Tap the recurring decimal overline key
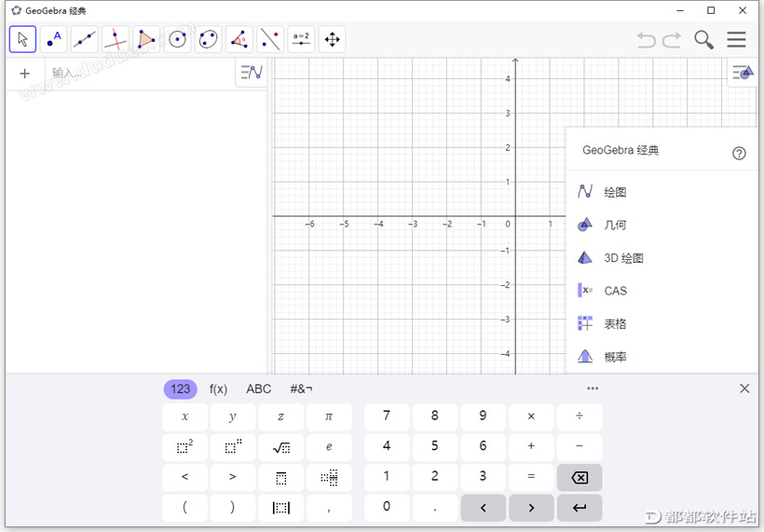Screen dimensions: 764x532 click(280, 477)
